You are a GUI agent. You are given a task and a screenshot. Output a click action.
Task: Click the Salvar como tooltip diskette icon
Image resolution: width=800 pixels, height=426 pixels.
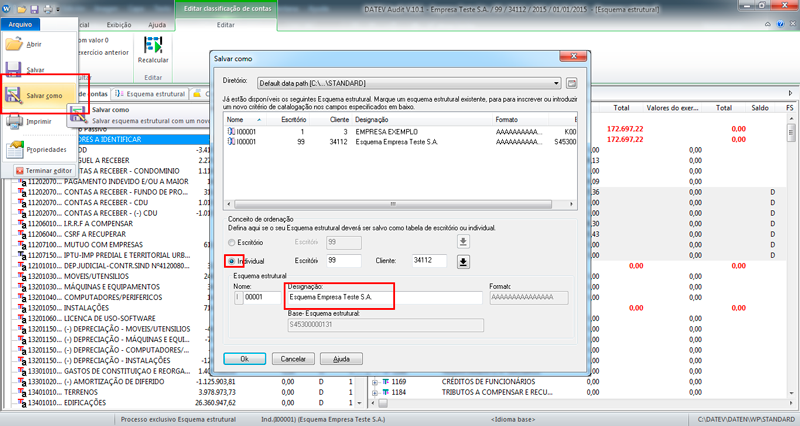[x=78, y=114]
